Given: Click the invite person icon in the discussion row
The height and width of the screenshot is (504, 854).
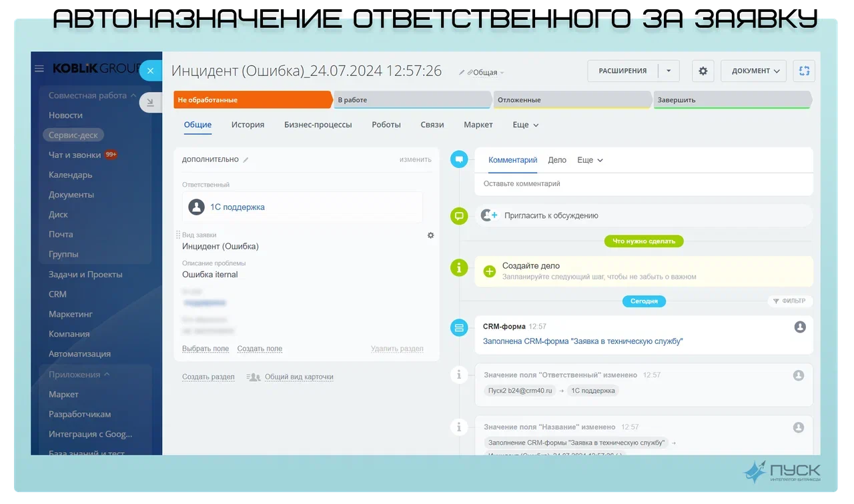Looking at the screenshot, I should (490, 215).
